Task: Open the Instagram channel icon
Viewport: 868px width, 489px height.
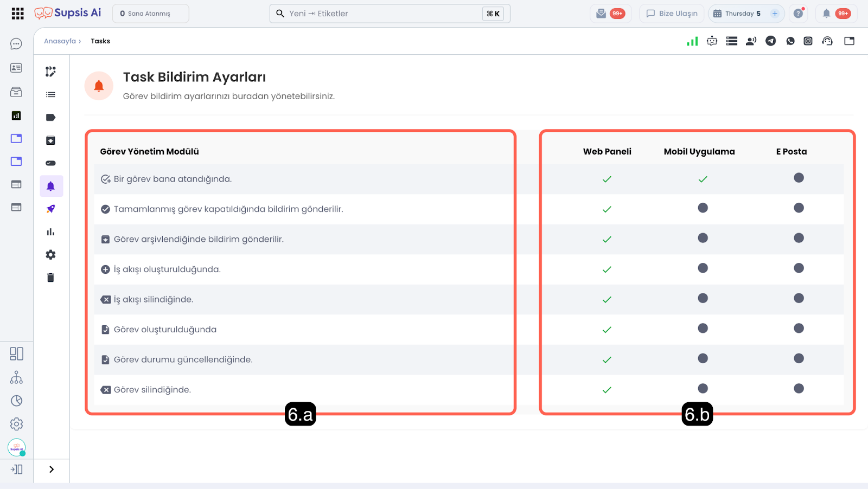Action: point(808,41)
